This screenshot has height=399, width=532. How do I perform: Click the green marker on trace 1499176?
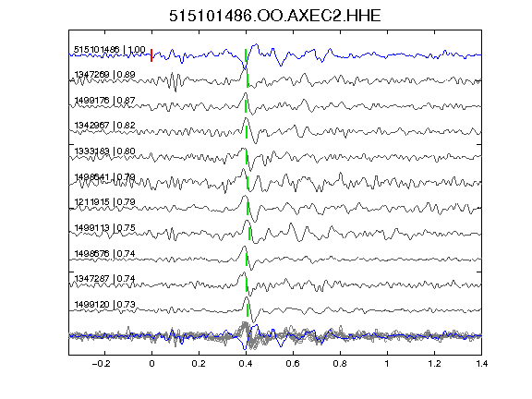(246, 106)
